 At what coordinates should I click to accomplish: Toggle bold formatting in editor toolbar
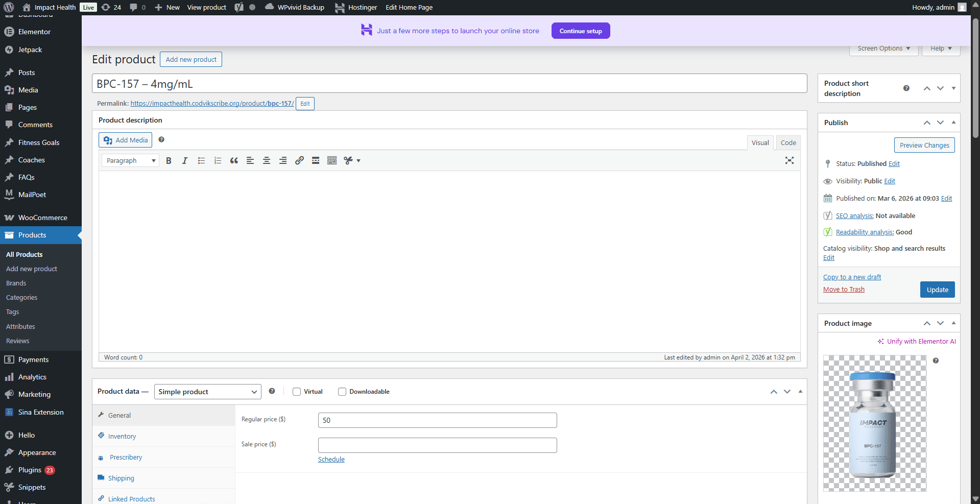tap(169, 160)
